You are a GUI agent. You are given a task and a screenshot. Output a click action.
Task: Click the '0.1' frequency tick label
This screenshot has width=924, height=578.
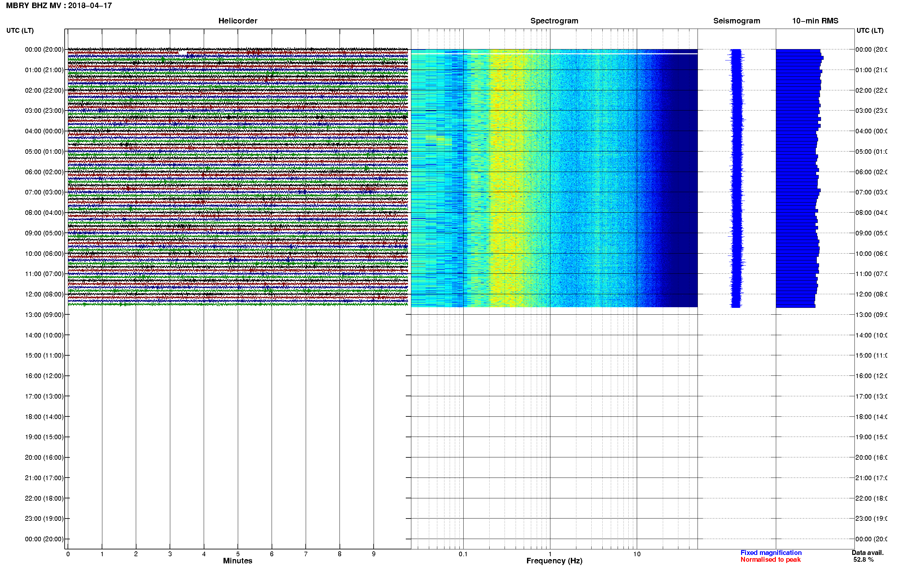tap(463, 554)
